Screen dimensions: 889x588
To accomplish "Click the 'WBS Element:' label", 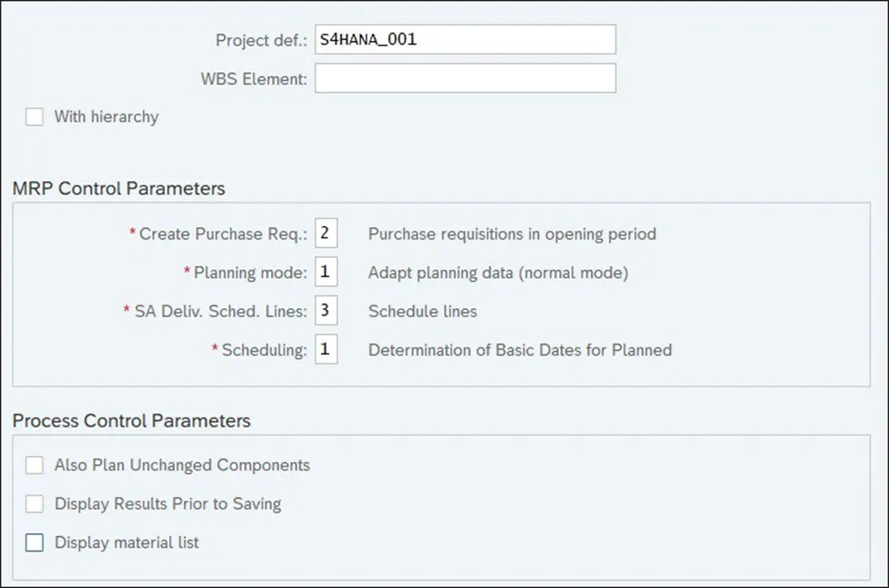I will click(x=254, y=79).
